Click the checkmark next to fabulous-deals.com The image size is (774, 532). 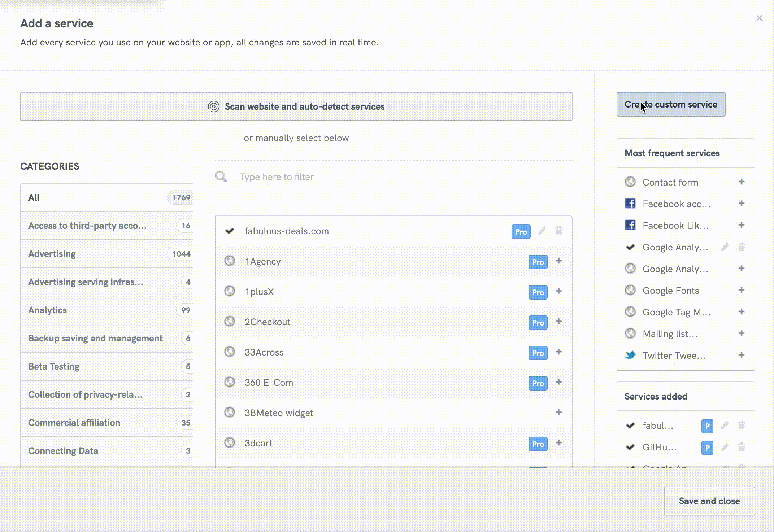coord(230,231)
